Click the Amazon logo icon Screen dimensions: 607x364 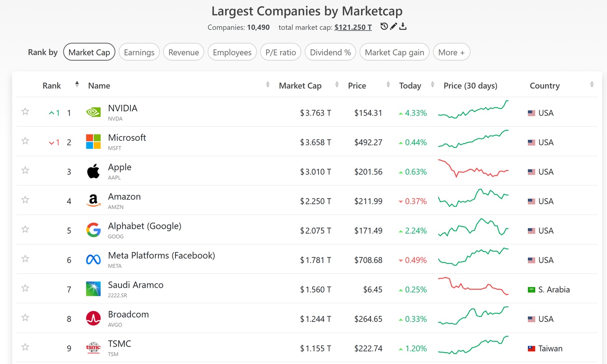[x=93, y=200]
